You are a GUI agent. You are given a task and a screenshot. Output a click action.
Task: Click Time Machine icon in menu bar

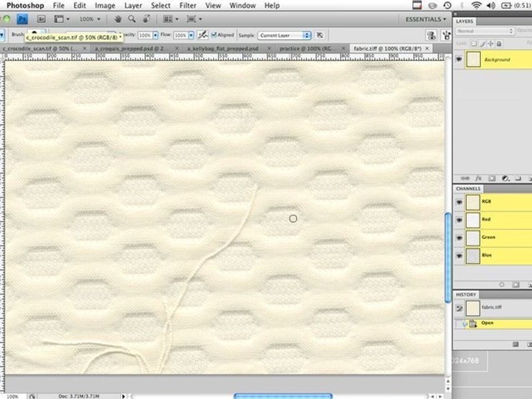pyautogui.click(x=447, y=5)
